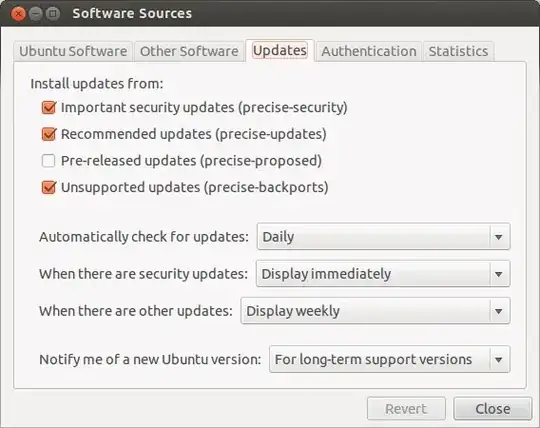Click the Close button

492,409
